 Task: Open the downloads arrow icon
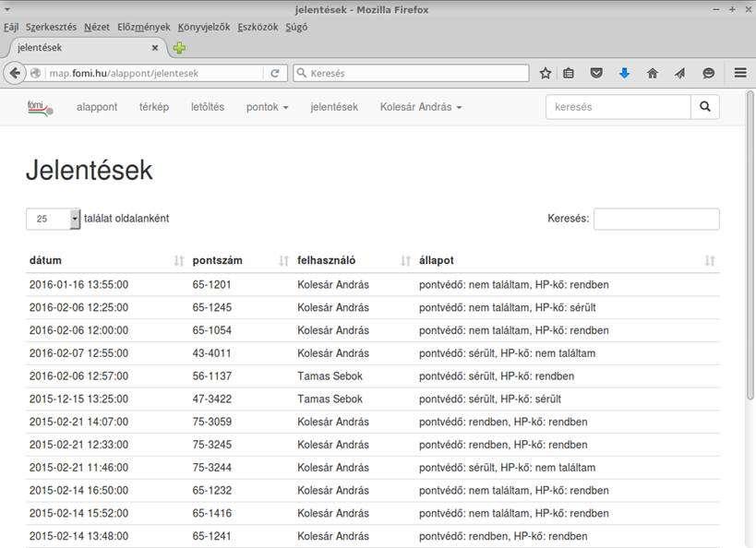click(x=624, y=73)
